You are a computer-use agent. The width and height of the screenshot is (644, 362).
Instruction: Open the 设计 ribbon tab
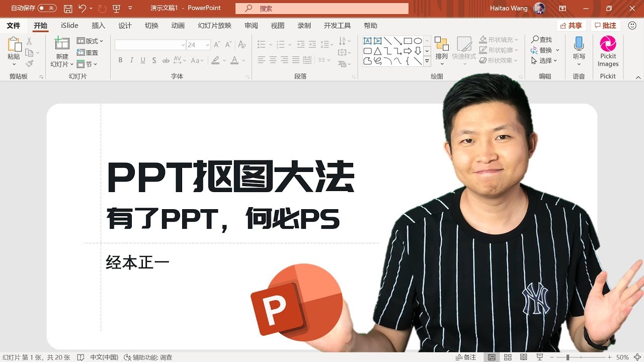click(x=125, y=26)
